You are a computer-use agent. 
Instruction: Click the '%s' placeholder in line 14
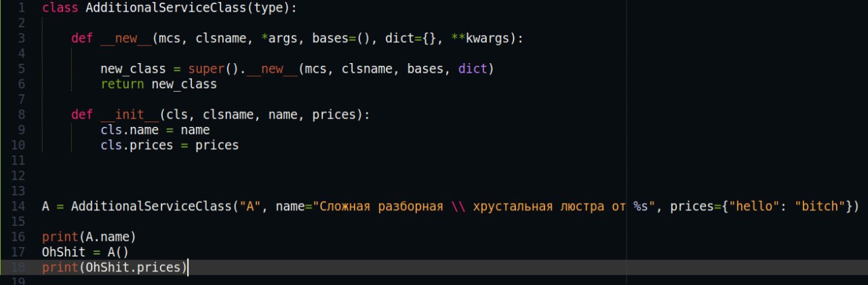[641, 206]
